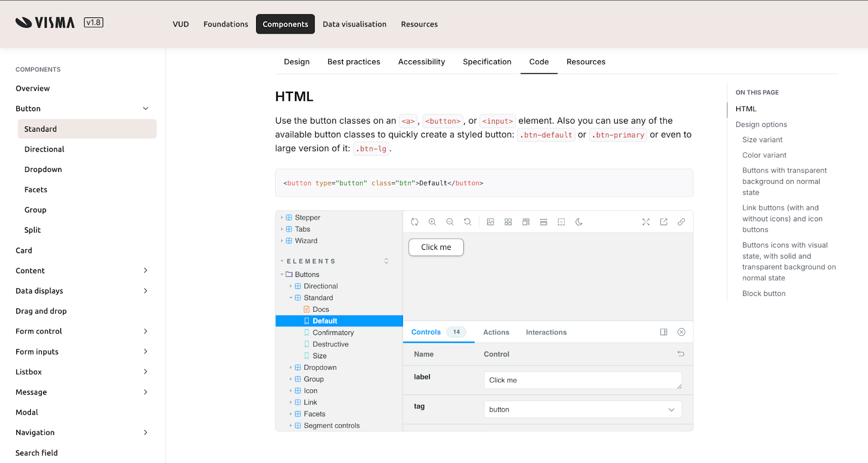868x463 pixels.
Task: Toggle outlines tool in toolbar
Action: point(561,222)
